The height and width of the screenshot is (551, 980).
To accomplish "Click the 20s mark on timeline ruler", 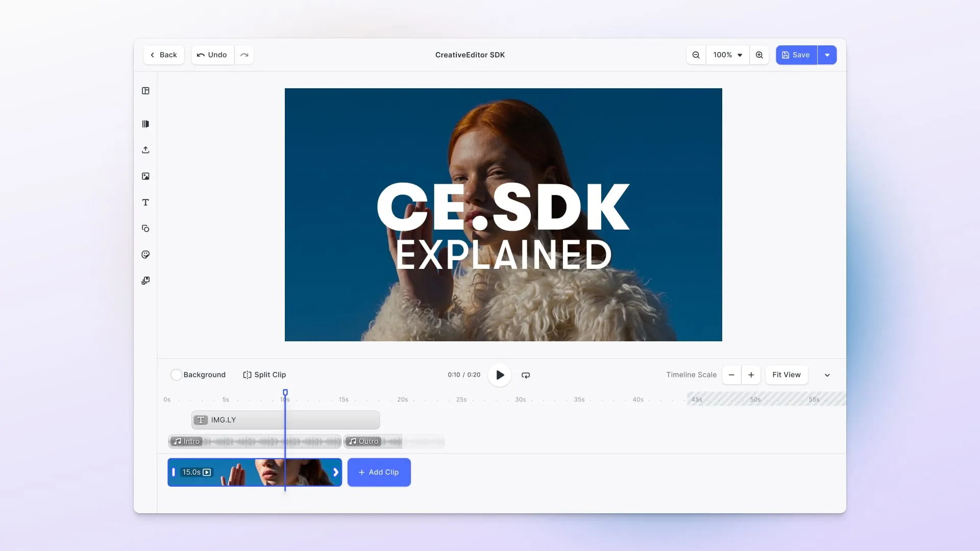I will point(403,399).
